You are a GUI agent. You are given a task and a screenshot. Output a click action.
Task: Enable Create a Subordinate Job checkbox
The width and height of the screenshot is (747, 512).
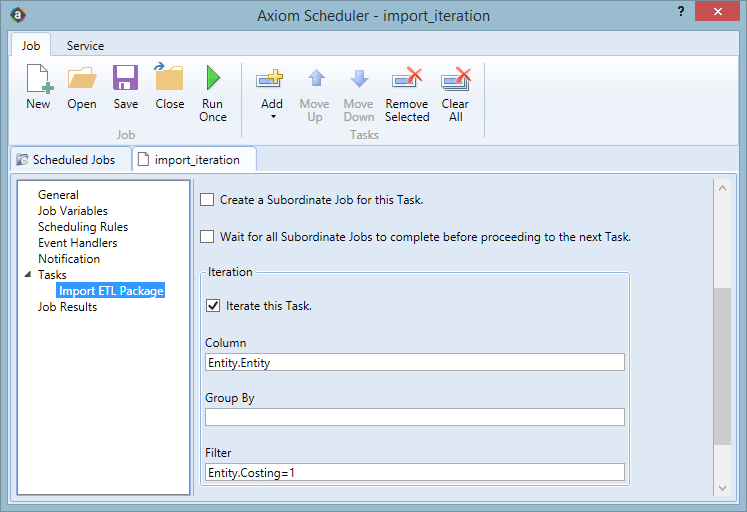[x=207, y=200]
